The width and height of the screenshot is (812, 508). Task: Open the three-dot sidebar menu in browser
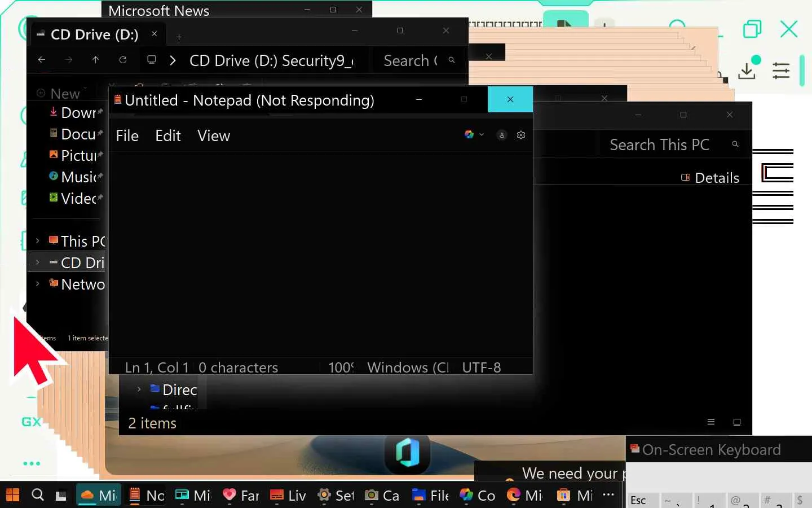[x=32, y=463]
